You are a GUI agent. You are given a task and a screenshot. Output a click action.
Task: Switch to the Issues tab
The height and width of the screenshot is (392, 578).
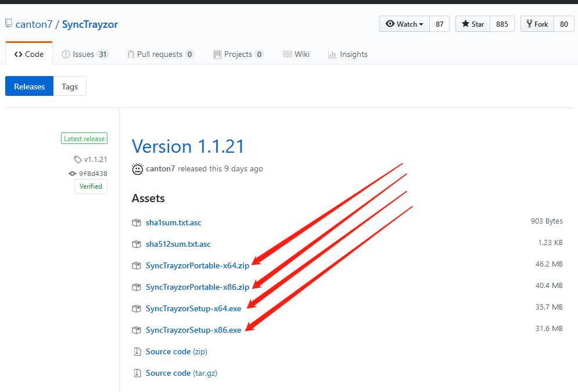(x=85, y=54)
